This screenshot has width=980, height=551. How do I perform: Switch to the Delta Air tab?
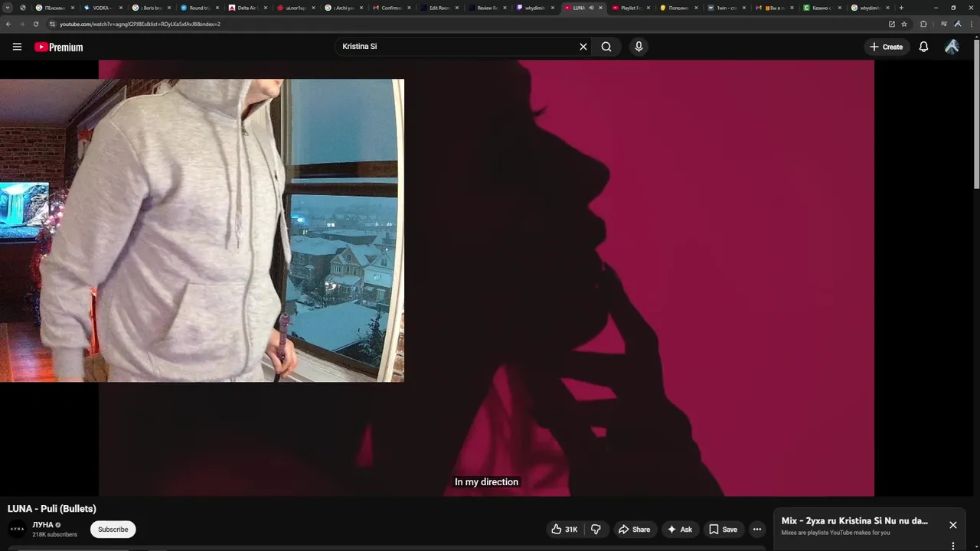246,8
